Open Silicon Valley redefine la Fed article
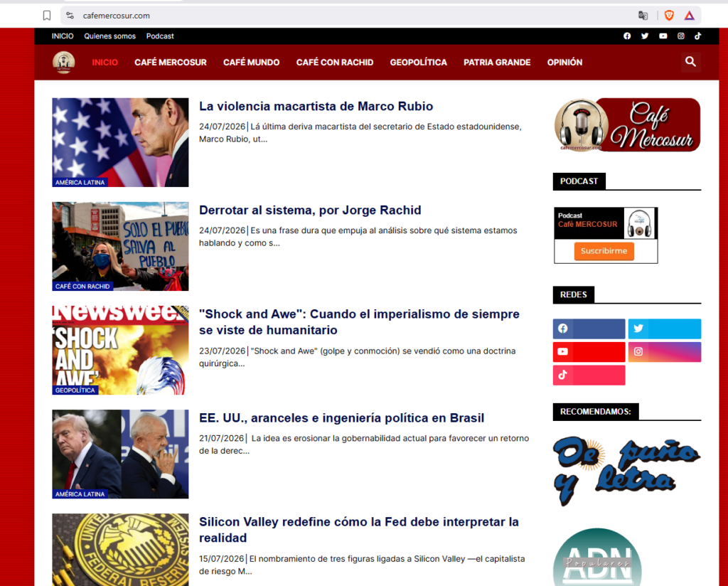 pyautogui.click(x=358, y=530)
